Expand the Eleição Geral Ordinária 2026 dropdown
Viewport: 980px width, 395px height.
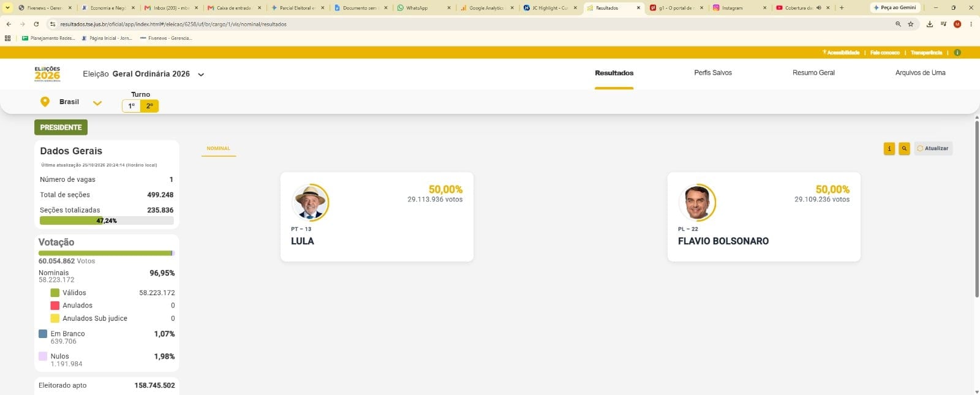click(201, 75)
